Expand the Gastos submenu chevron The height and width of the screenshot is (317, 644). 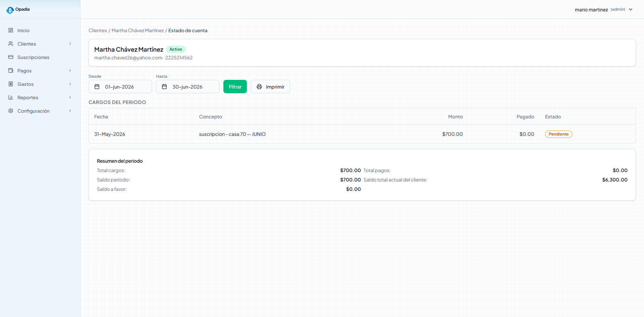tap(70, 84)
